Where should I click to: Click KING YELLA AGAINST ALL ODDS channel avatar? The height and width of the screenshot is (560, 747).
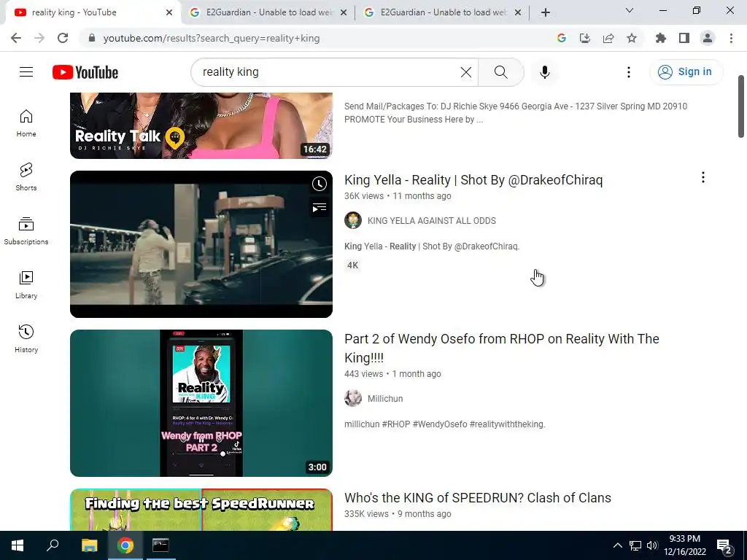(x=353, y=220)
